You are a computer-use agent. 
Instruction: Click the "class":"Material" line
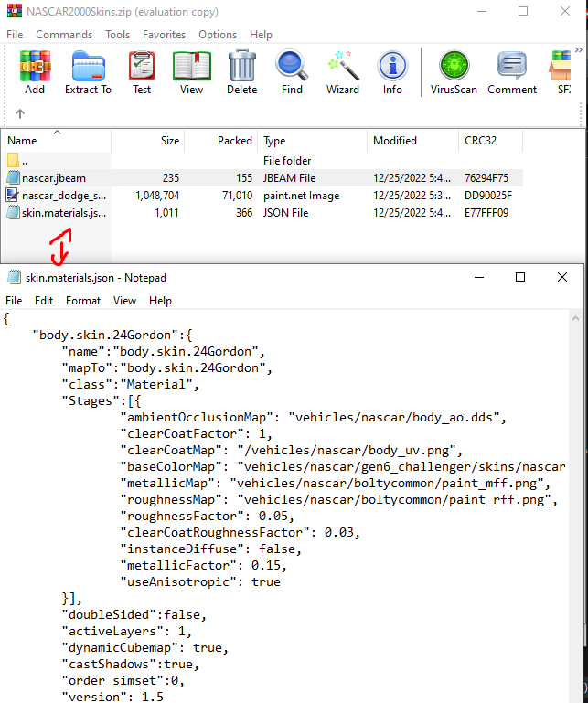pyautogui.click(x=131, y=385)
